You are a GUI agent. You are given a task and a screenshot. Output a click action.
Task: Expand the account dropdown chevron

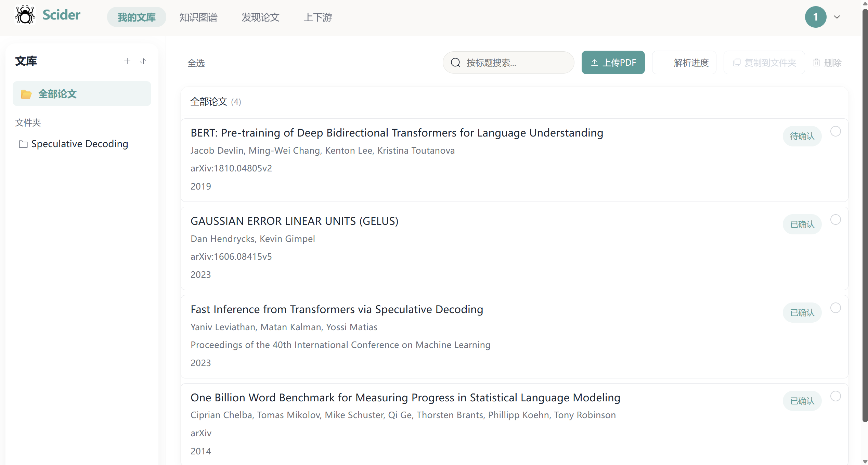click(837, 17)
